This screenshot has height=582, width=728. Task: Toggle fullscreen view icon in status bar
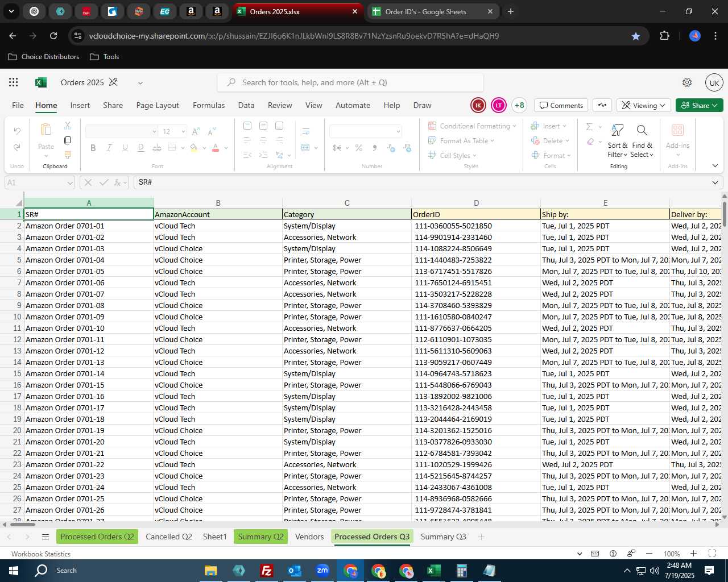click(712, 554)
